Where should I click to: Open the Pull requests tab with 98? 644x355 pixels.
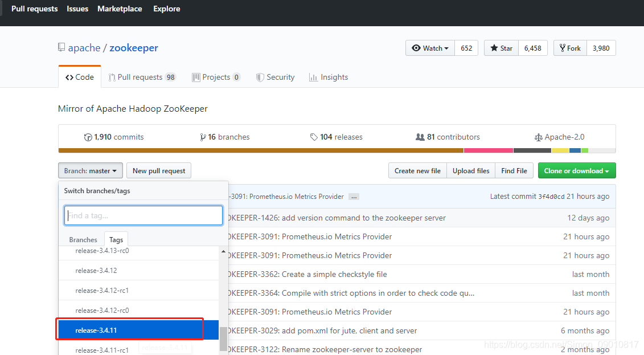142,77
